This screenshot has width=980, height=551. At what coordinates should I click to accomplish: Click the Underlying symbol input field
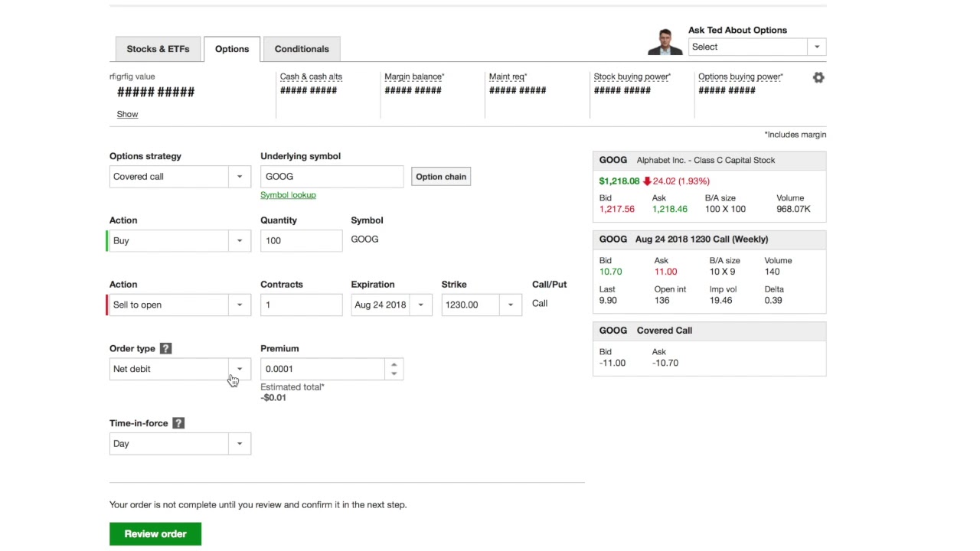[x=332, y=177]
